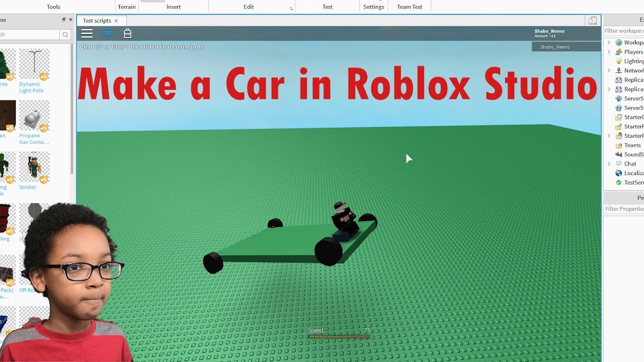Expand the Players node
644x362 pixels.
(x=609, y=52)
